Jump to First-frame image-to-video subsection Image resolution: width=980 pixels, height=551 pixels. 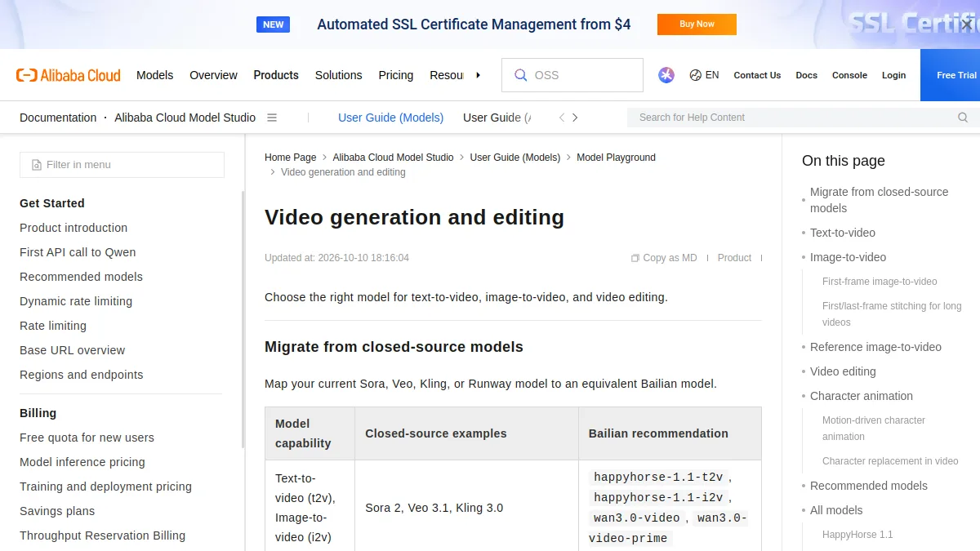(x=880, y=282)
